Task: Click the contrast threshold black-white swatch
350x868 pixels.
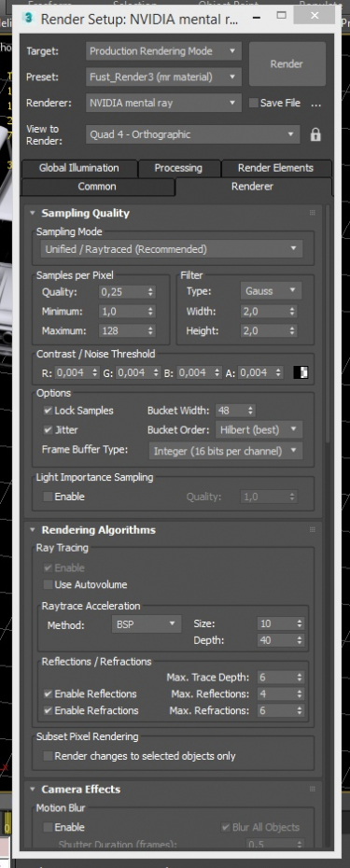Action: tap(301, 372)
